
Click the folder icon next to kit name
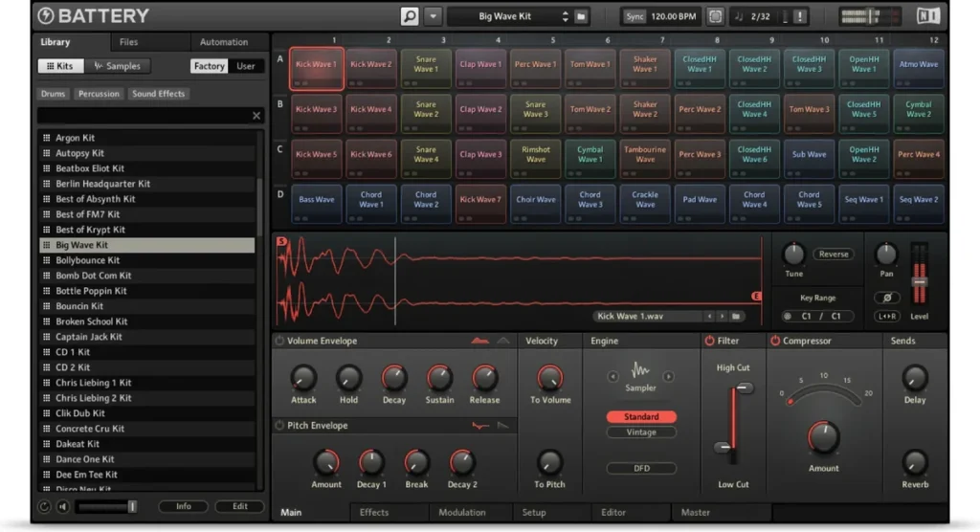tap(581, 17)
